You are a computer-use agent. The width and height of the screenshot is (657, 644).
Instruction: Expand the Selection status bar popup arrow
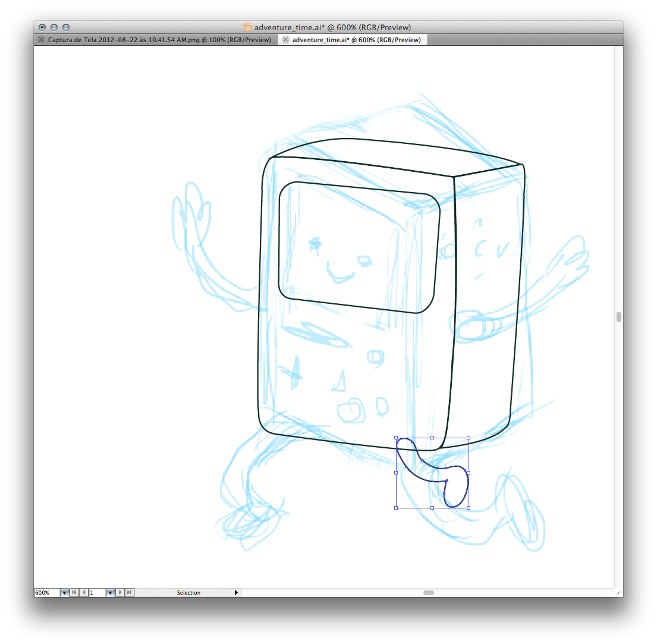pyautogui.click(x=236, y=592)
